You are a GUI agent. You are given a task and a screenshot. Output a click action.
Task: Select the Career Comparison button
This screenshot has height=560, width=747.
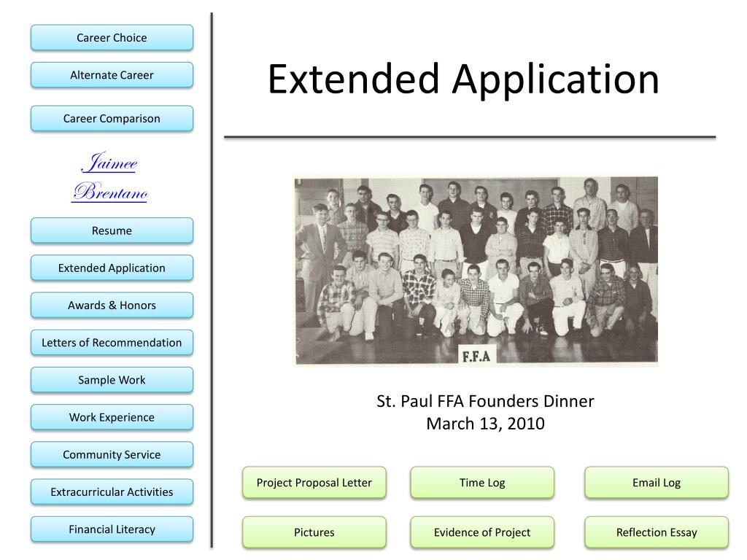click(112, 119)
